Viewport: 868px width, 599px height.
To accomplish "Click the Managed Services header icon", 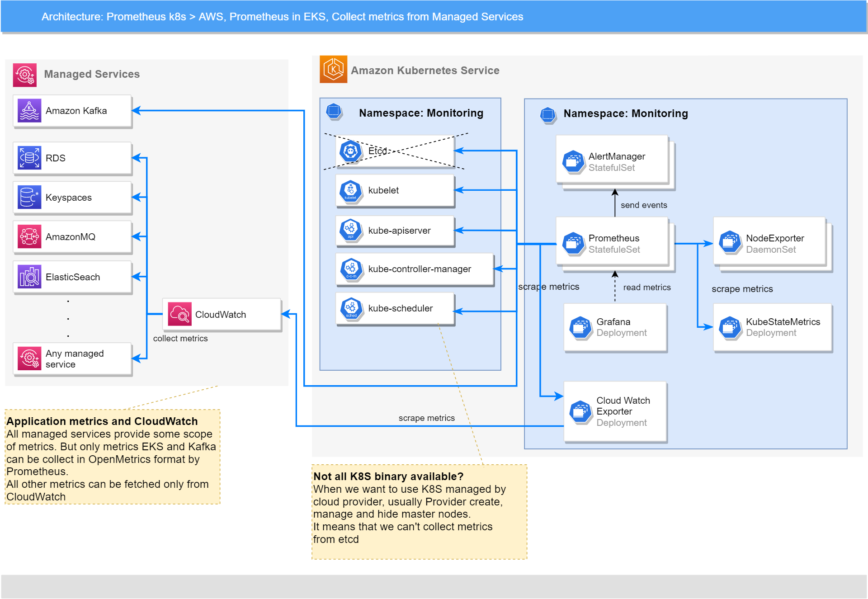I will (x=24, y=75).
